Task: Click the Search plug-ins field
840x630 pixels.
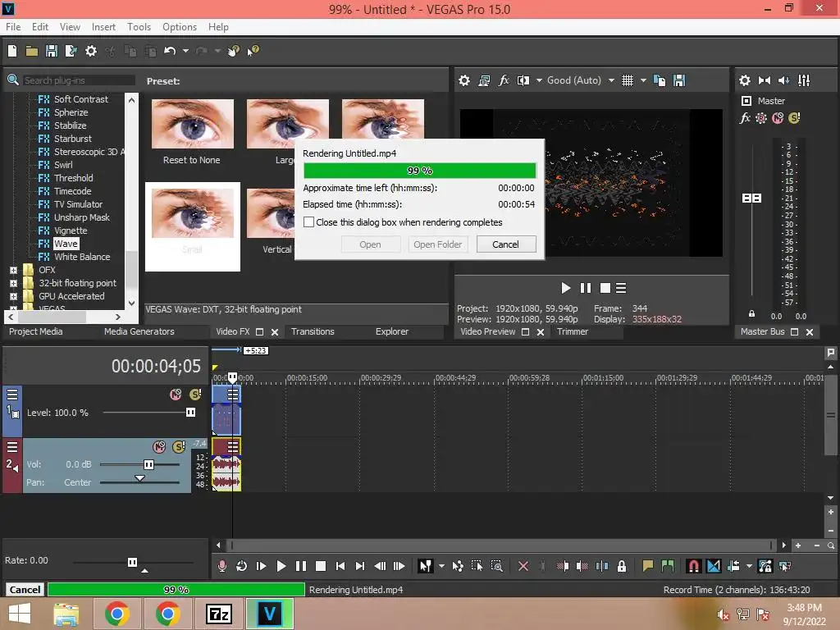Action: [79, 80]
